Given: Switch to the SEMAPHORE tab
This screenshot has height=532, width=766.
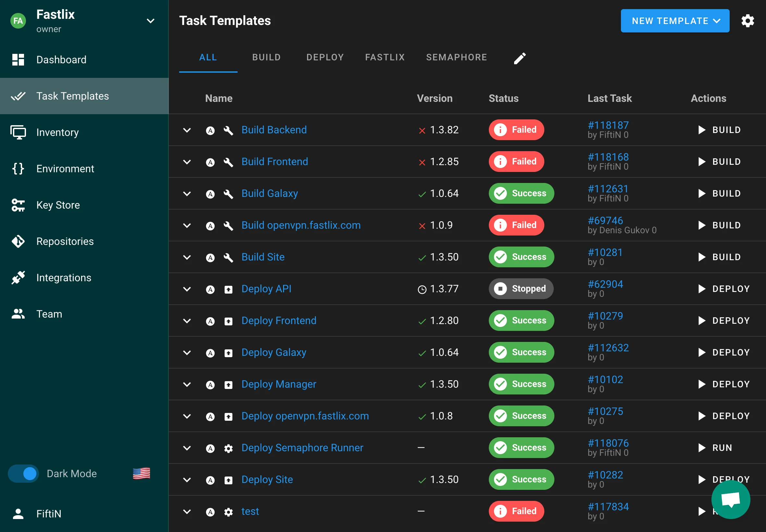Looking at the screenshot, I should (456, 57).
